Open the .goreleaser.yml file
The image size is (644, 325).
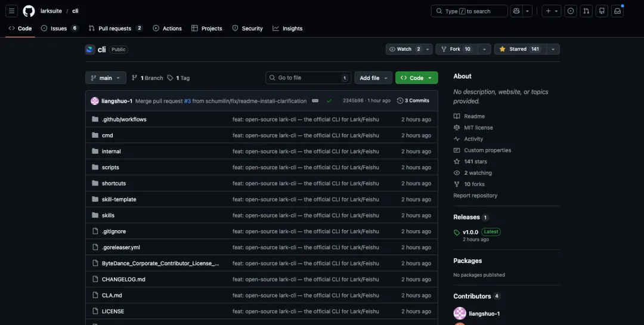pos(120,247)
